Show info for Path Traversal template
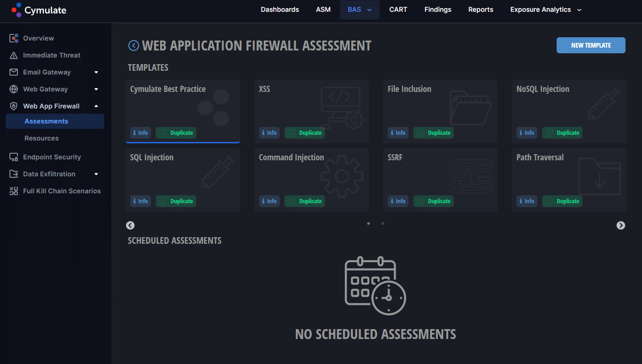The width and height of the screenshot is (642, 364). pos(527,201)
